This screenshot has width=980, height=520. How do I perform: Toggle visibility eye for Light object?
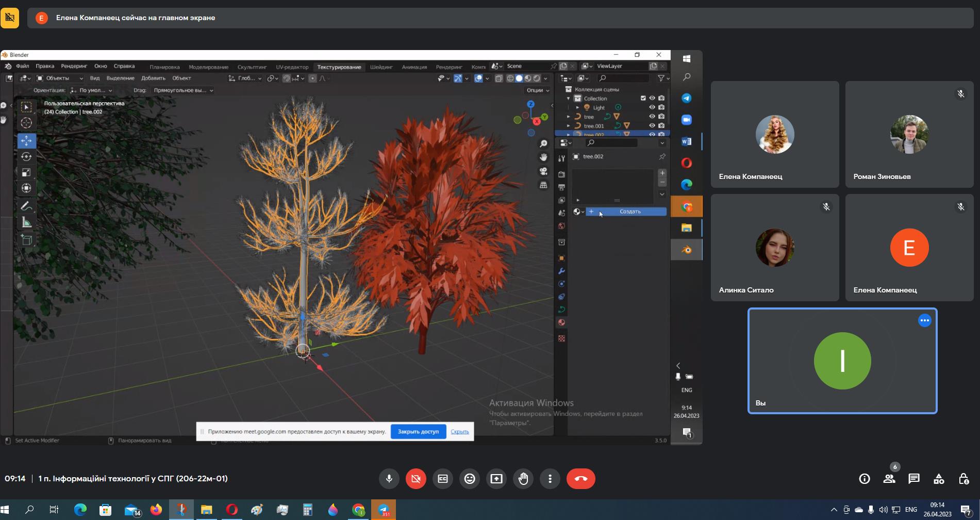652,107
